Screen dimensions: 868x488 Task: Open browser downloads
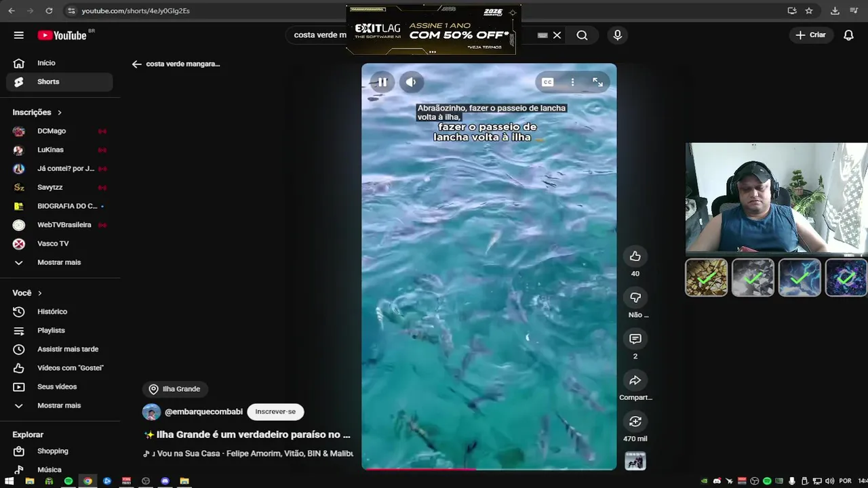point(835,11)
